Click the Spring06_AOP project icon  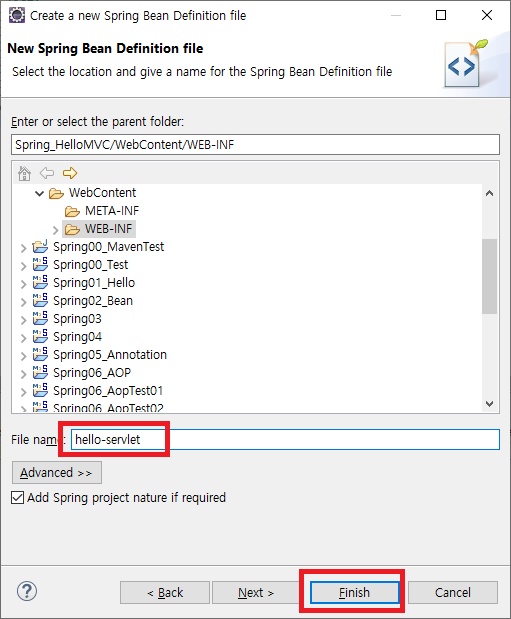pos(40,372)
